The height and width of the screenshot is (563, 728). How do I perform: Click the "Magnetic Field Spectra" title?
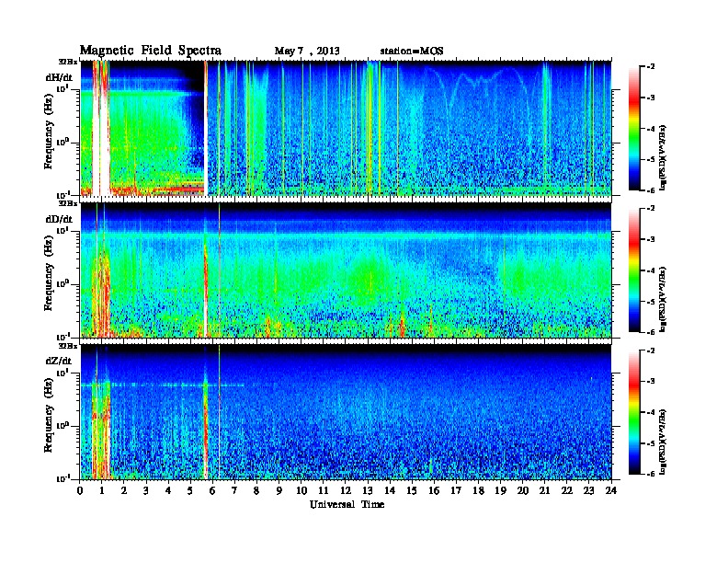coord(150,51)
